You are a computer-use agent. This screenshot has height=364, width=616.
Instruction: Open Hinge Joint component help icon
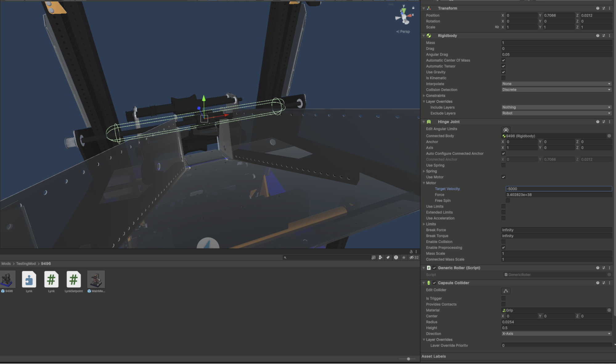(x=598, y=122)
